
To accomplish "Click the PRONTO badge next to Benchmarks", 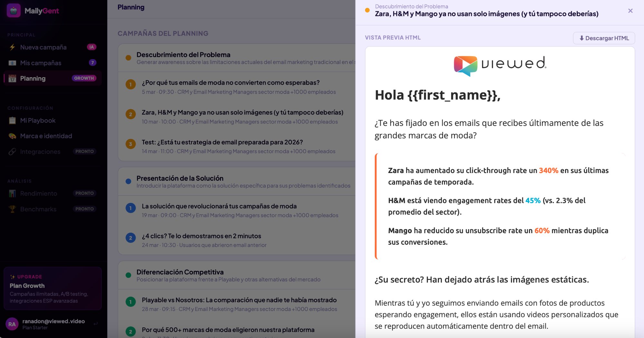I will coord(84,209).
